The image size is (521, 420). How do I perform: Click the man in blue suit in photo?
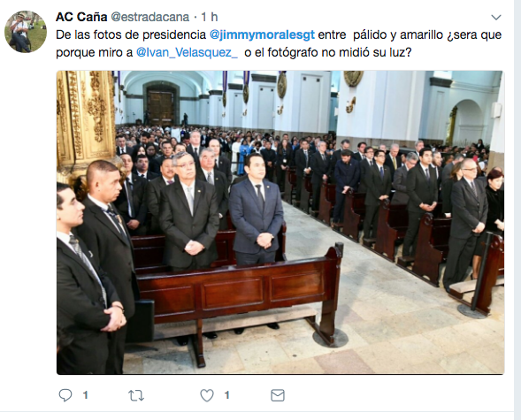tap(257, 212)
